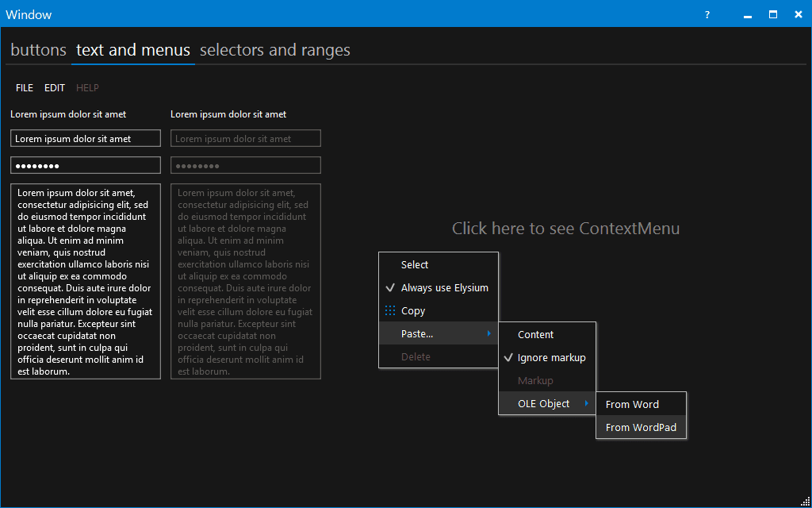Click the enabled password field showing dots
Screen dimensions: 812x508
[x=85, y=164]
